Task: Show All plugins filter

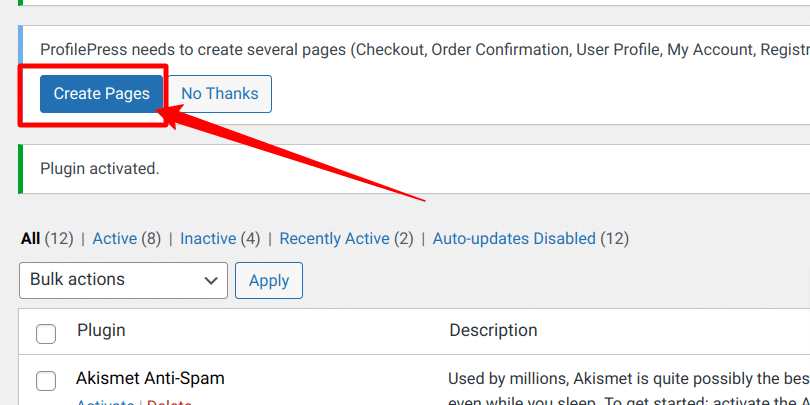Action: pos(30,239)
